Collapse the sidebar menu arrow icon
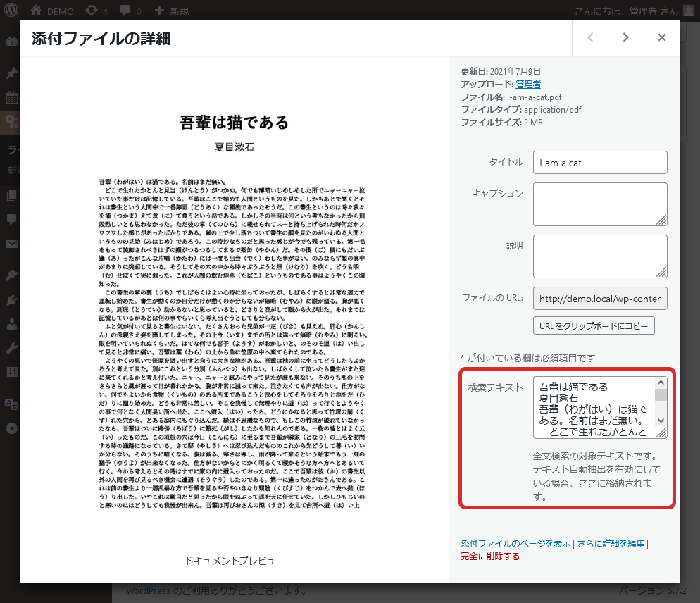700x603 pixels. point(12,428)
